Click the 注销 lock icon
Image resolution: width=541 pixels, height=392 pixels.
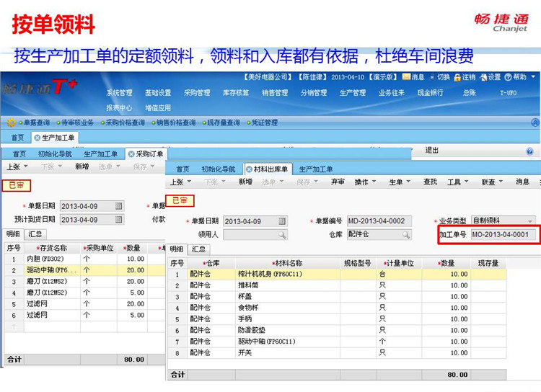tap(457, 77)
